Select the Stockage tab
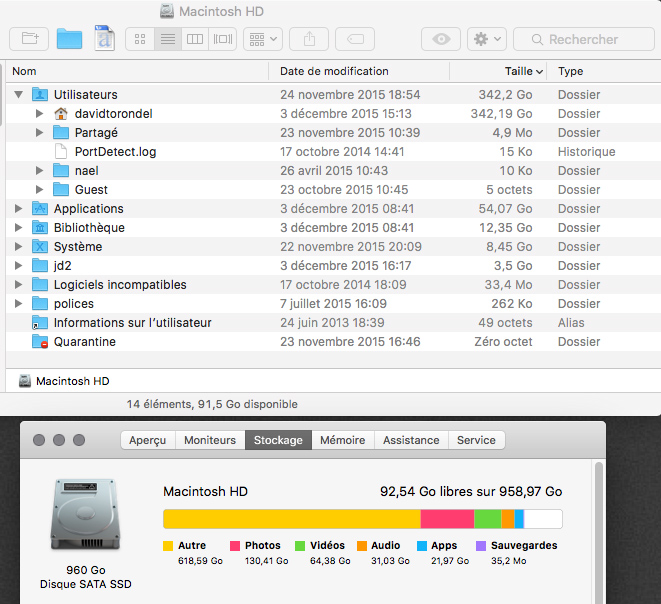Viewport: 661px width, 604px height. (278, 440)
